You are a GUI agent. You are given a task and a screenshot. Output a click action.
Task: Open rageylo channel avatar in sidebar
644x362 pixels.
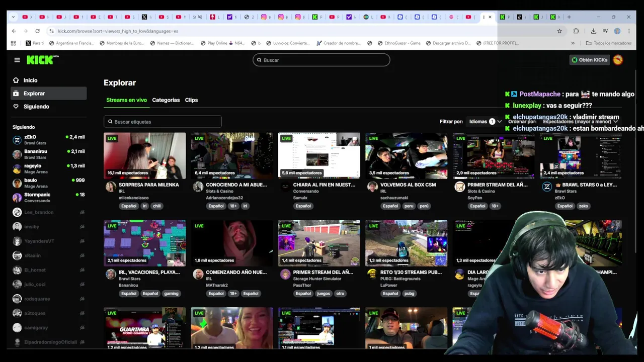(x=17, y=169)
